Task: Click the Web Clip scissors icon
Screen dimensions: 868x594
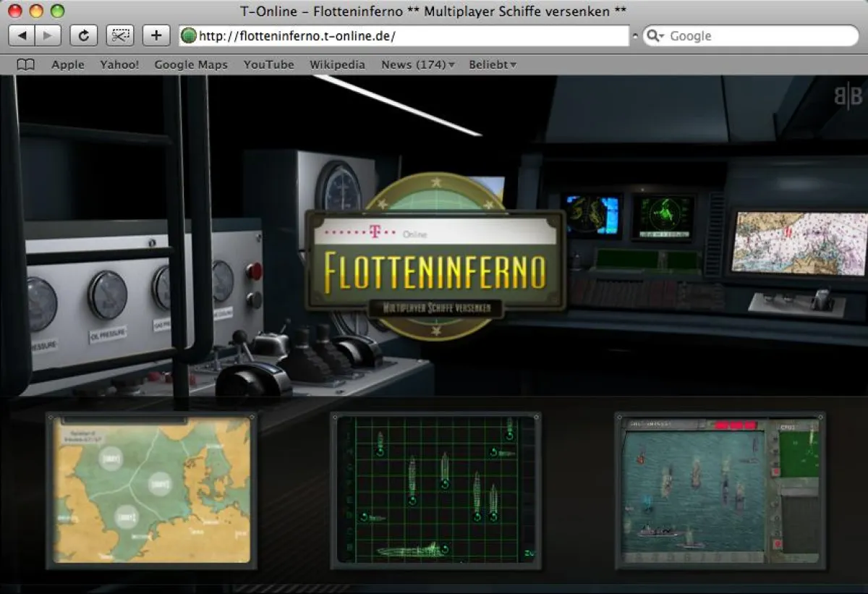Action: 119,35
